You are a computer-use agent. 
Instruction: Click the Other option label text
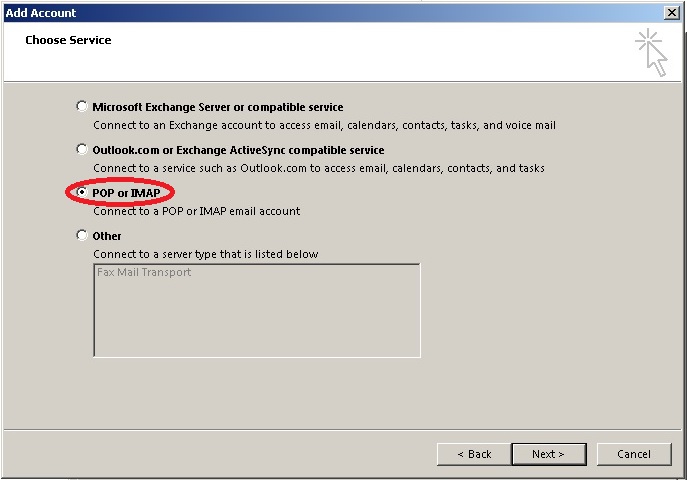point(107,236)
